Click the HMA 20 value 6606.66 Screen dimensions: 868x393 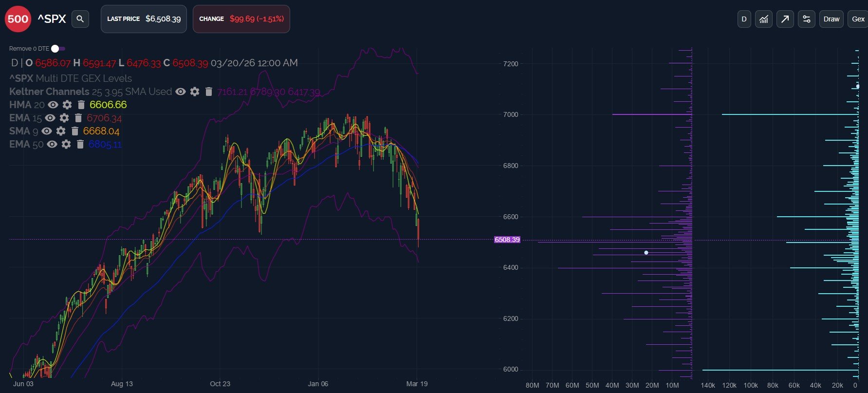coord(108,105)
